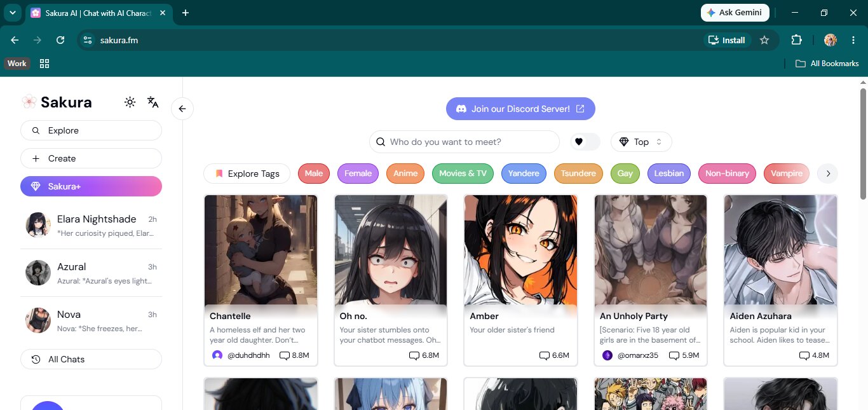Screen dimensions: 868x410
Task: Select the Non-binary tag
Action: 727,174
